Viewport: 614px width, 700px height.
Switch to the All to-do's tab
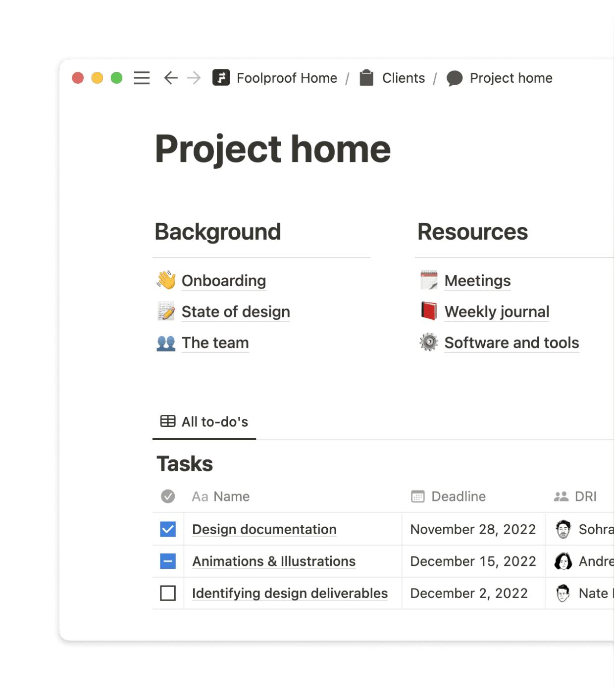pyautogui.click(x=214, y=421)
